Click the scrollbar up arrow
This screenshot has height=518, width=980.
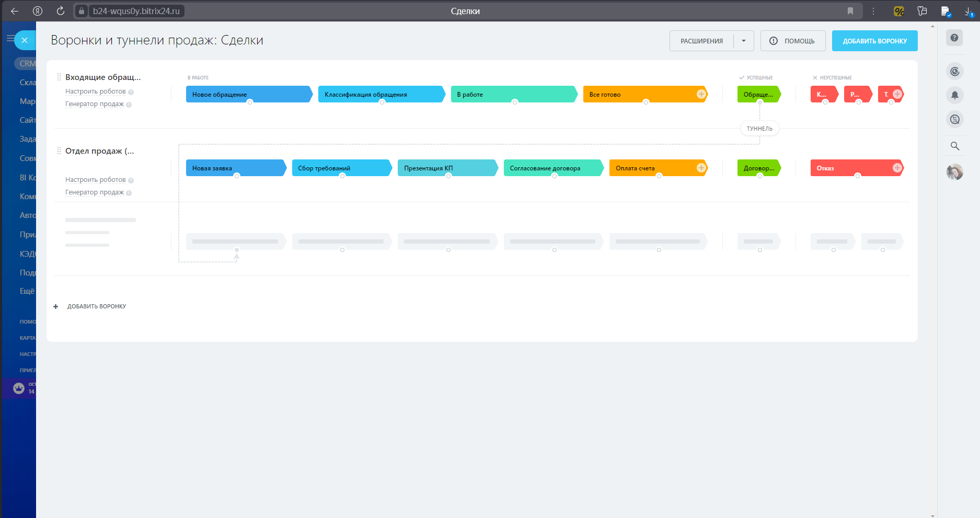point(933,26)
